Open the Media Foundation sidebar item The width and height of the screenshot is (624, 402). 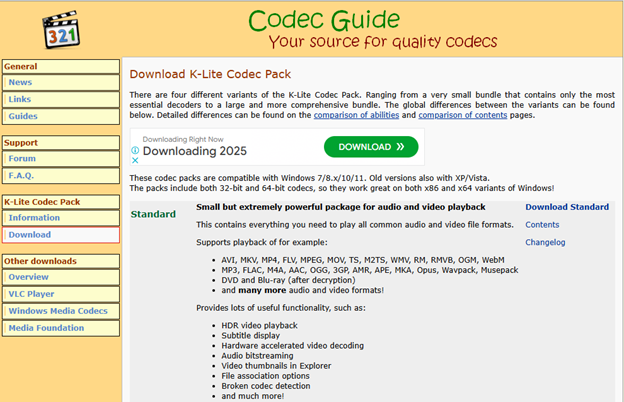pyautogui.click(x=48, y=327)
